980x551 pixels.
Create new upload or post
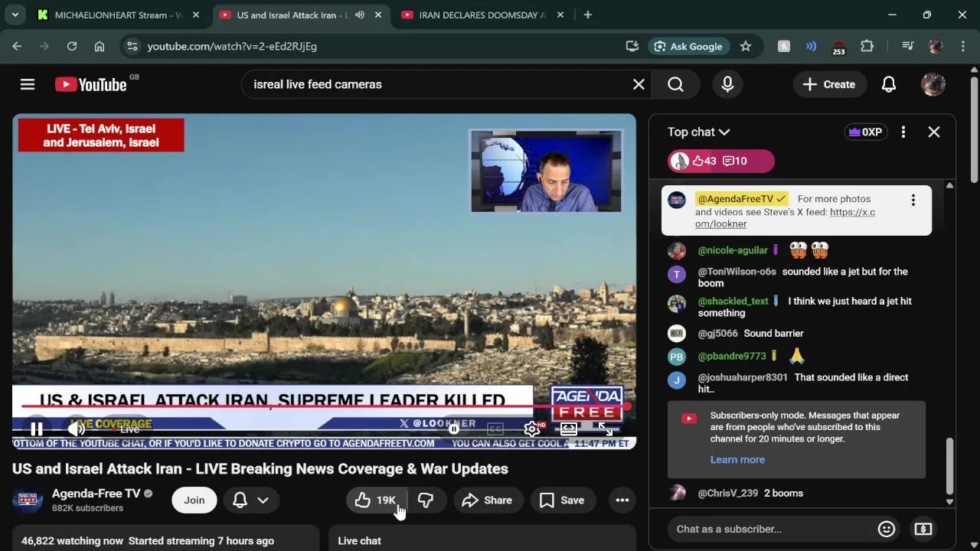coord(829,84)
